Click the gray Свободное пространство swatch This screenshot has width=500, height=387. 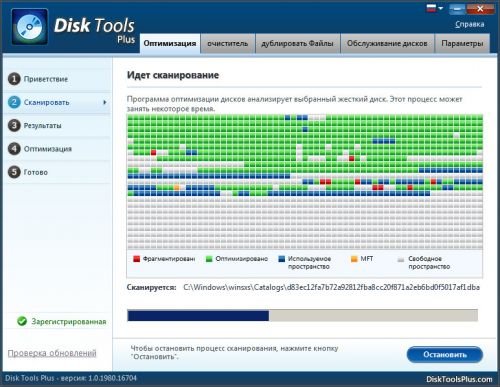[401, 259]
